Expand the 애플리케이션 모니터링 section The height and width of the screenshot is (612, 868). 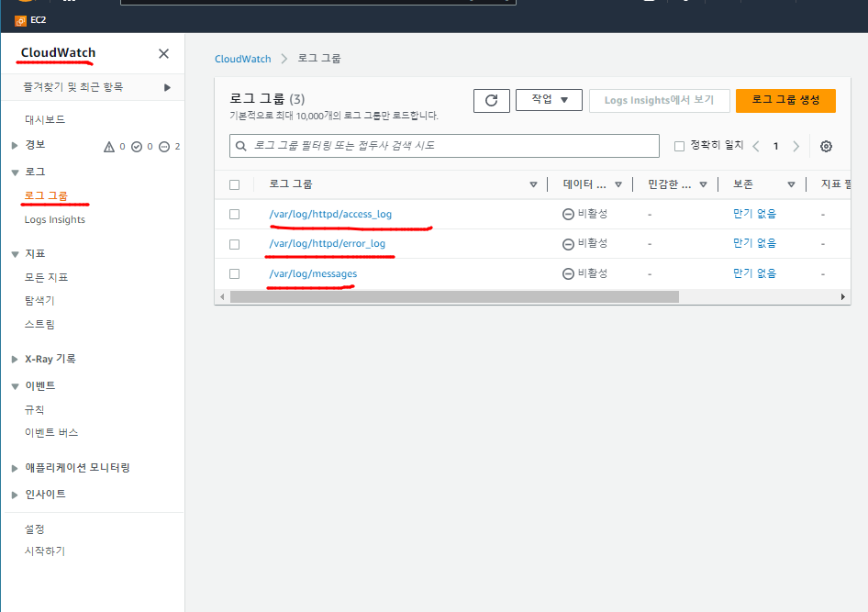coord(15,468)
